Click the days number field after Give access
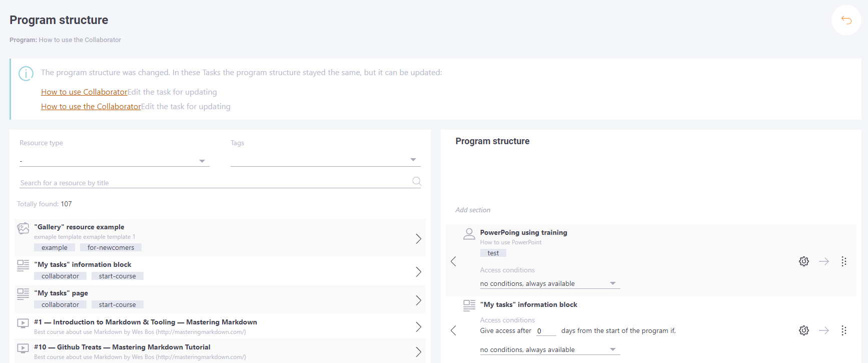 546,331
